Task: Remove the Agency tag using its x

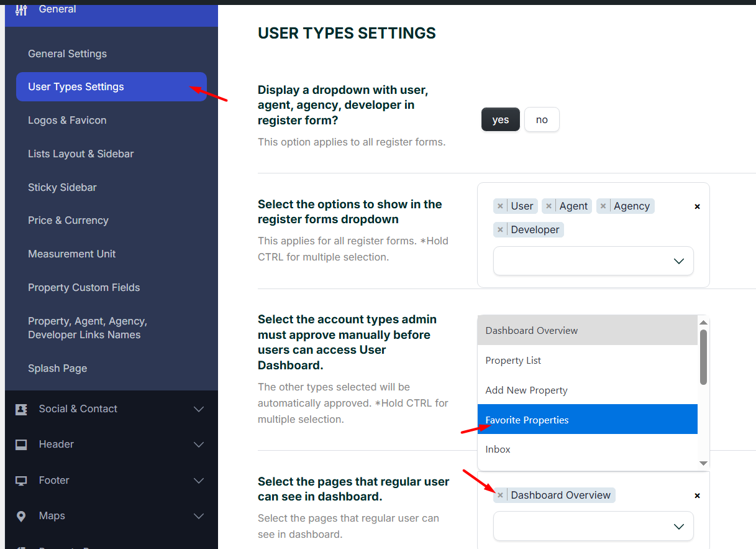Action: [603, 206]
